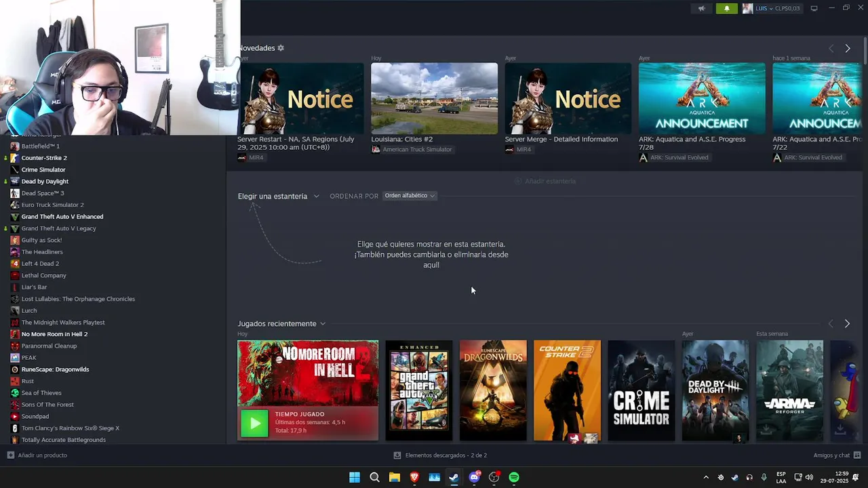Click The Midnight Walkers Playtest icon
The image size is (868, 488).
click(15, 323)
